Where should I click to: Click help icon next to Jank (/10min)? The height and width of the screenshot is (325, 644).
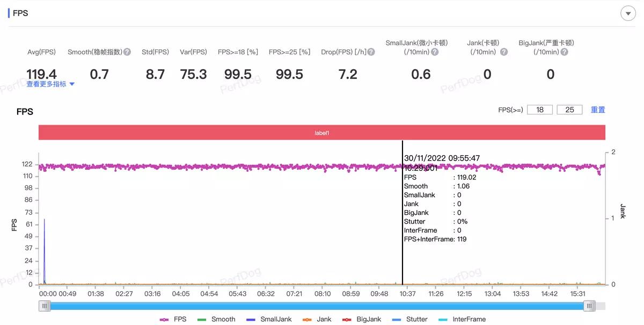(x=504, y=52)
